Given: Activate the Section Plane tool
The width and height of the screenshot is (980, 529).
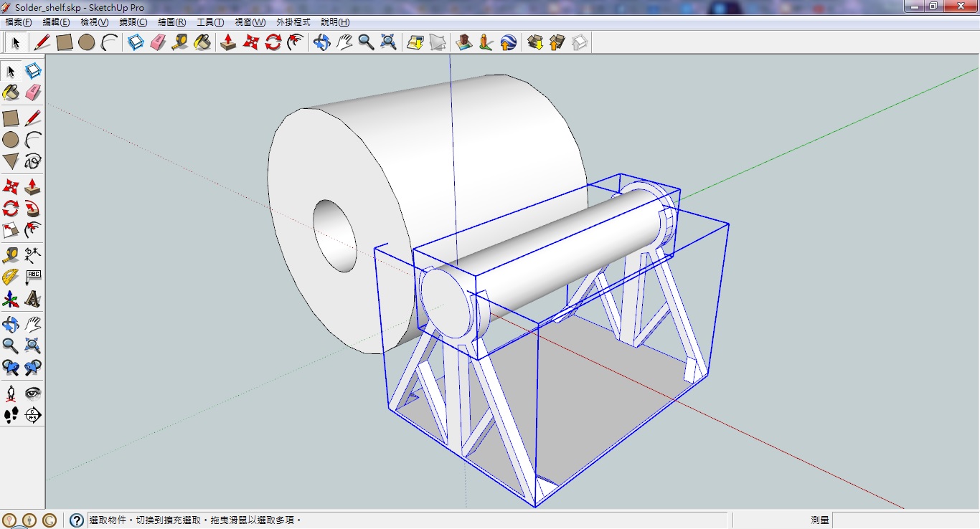Looking at the screenshot, I should point(33,414).
